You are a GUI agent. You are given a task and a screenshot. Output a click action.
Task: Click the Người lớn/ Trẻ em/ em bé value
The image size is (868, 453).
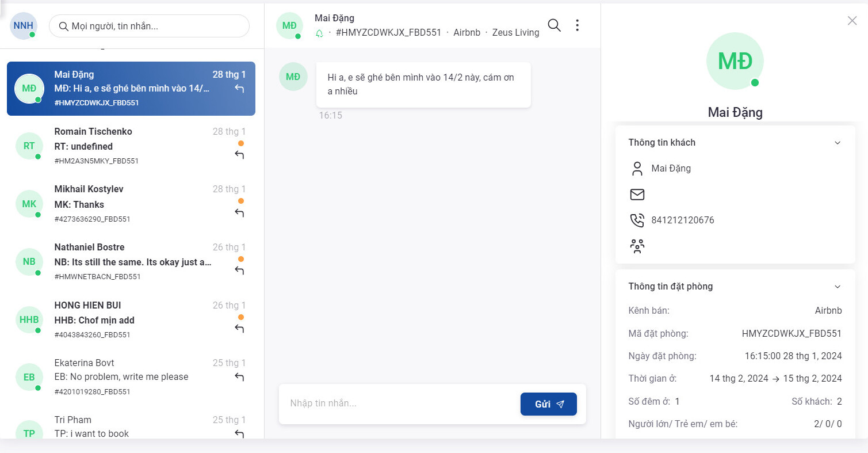(828, 424)
